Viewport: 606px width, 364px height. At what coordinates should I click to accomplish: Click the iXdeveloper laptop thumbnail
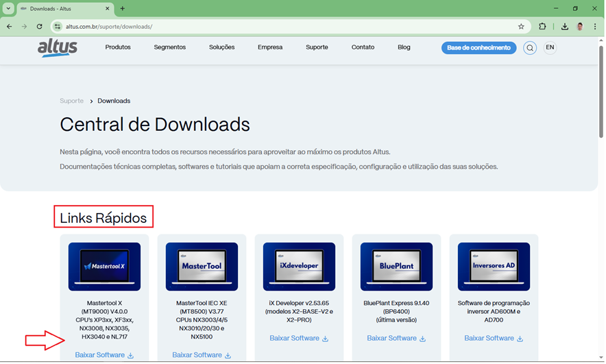coord(299,267)
